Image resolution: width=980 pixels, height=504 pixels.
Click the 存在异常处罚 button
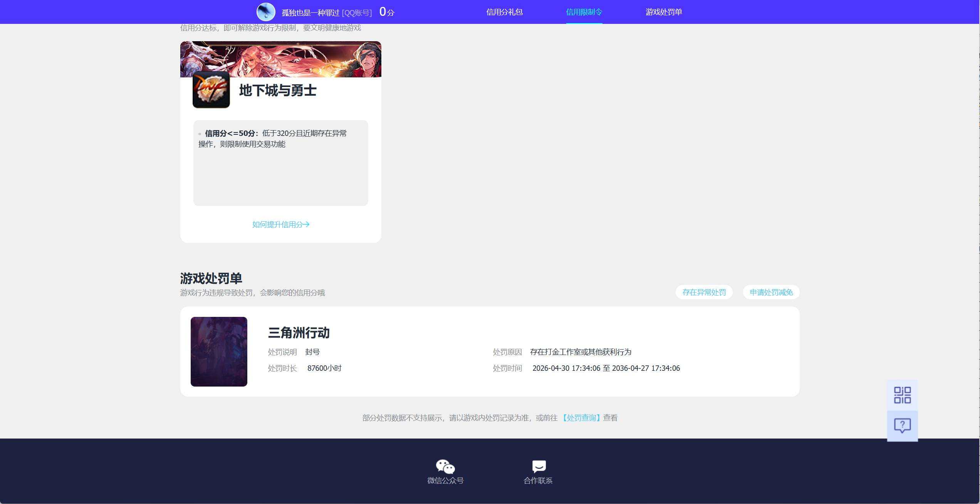point(704,292)
